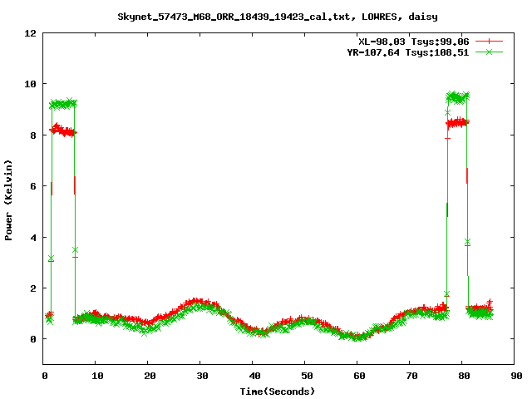This screenshot has width=532, height=399.
Task: Click x-axis tick label 40
Action: click(x=254, y=376)
